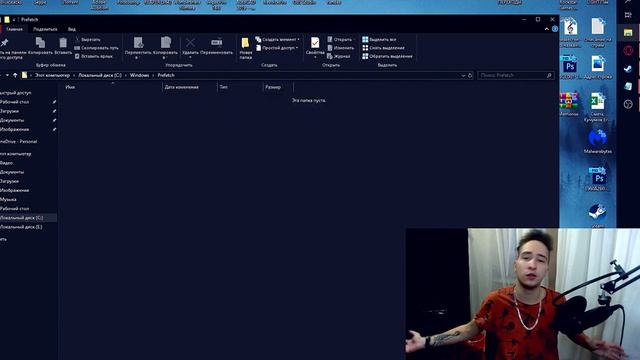This screenshot has height=360, width=640.
Task: Open the Копировать в menu
Action: click(x=165, y=48)
